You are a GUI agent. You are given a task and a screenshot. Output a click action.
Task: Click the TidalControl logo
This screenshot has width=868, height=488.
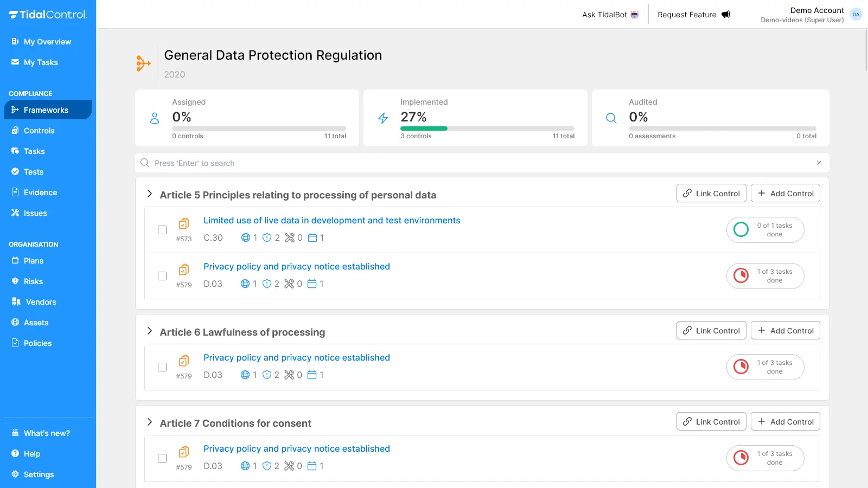pos(48,15)
